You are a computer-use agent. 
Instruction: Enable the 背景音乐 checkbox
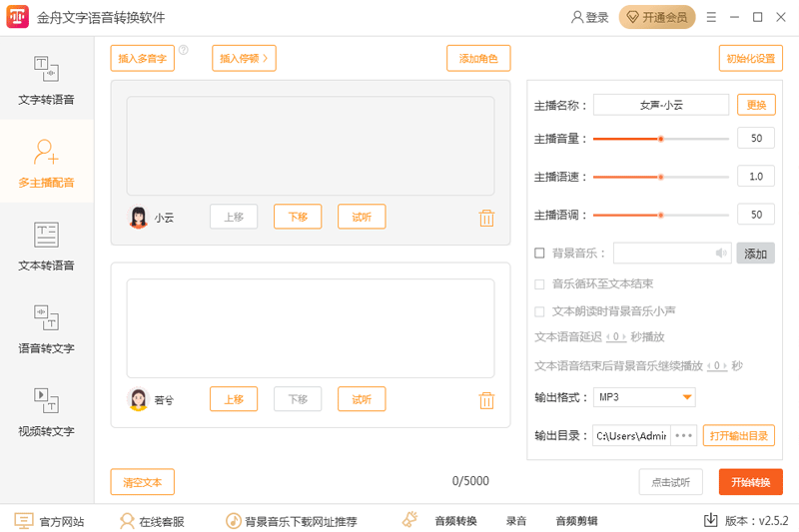[x=540, y=254]
